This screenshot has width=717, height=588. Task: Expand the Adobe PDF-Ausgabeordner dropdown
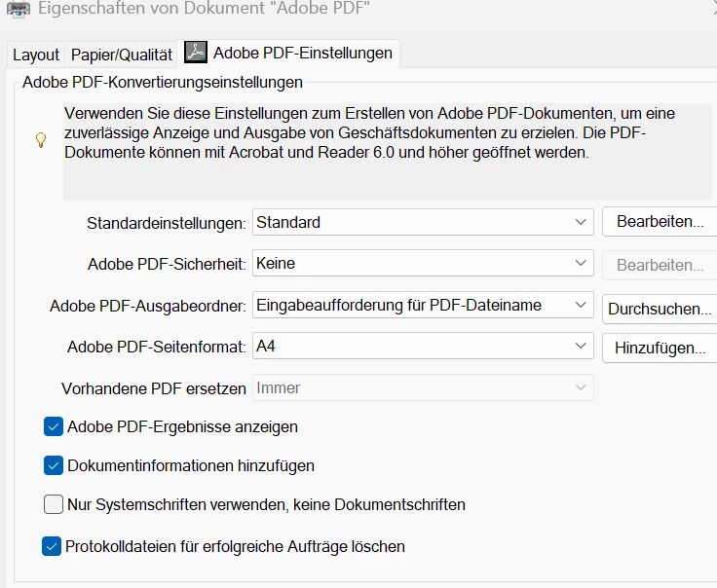click(423, 305)
